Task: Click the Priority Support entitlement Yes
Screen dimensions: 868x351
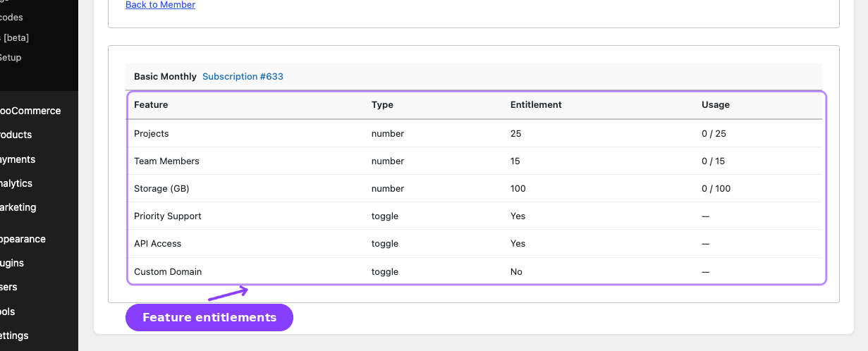Action: coord(518,216)
